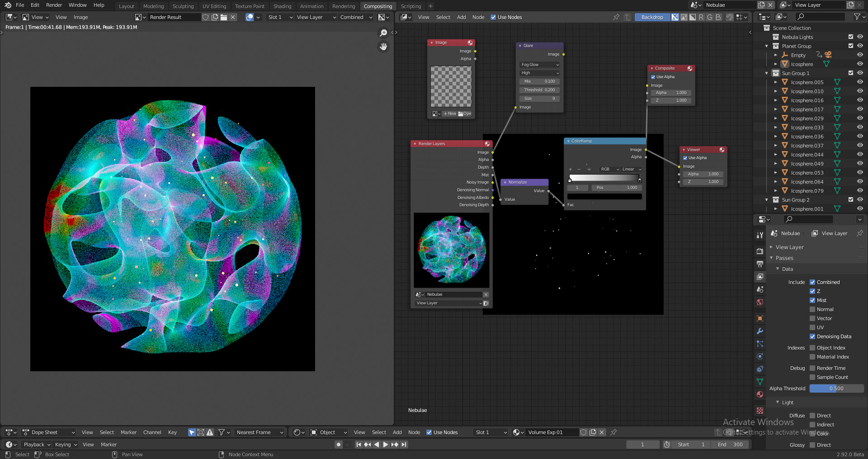Switch to the Shading workspace tab
Viewport: 868px width, 459px height.
(282, 6)
